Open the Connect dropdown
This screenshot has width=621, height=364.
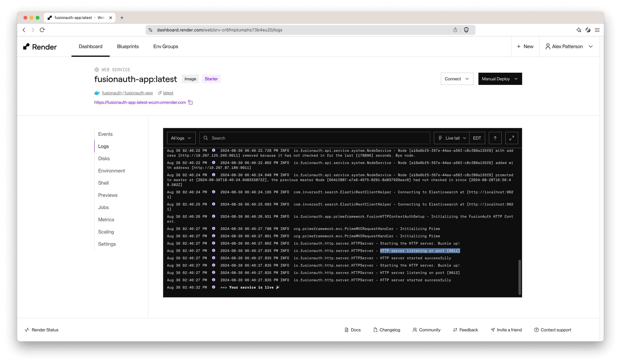[x=457, y=79]
